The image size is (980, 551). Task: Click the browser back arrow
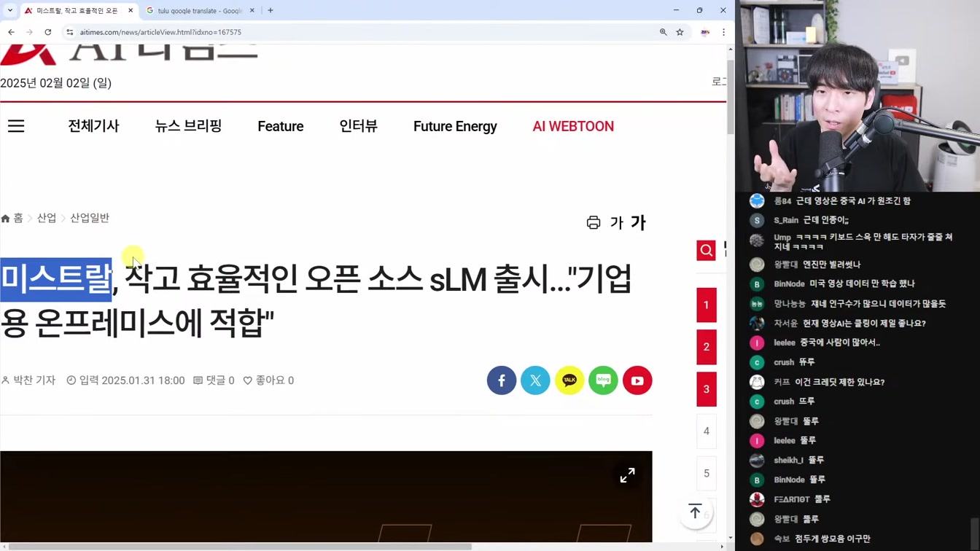pos(11,32)
